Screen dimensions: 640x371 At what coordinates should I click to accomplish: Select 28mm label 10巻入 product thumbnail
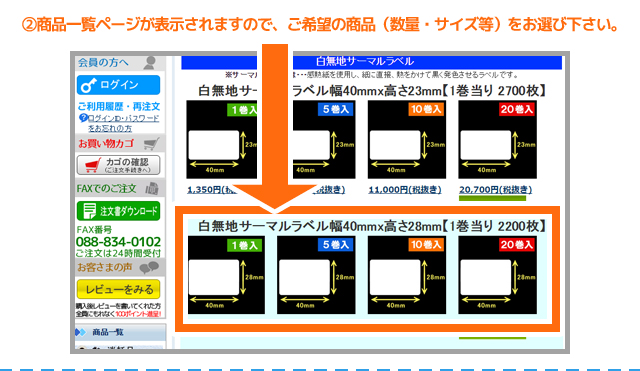[407, 275]
